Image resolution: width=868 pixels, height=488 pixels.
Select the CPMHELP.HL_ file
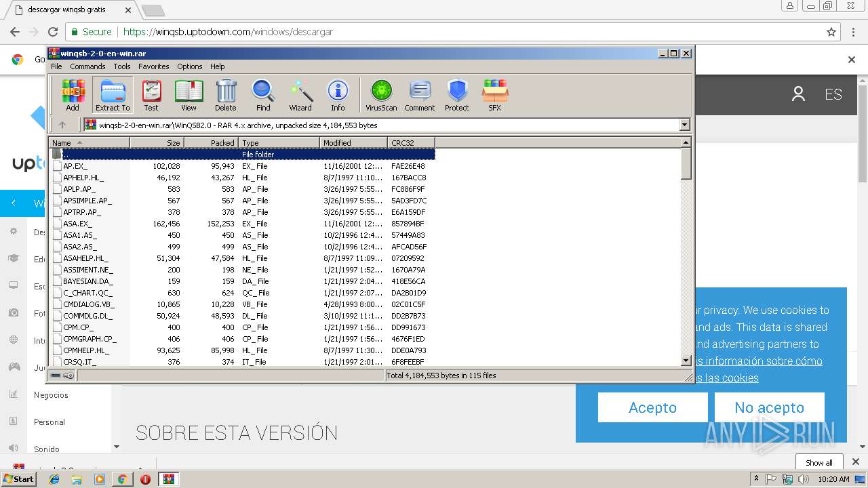[242, 350]
